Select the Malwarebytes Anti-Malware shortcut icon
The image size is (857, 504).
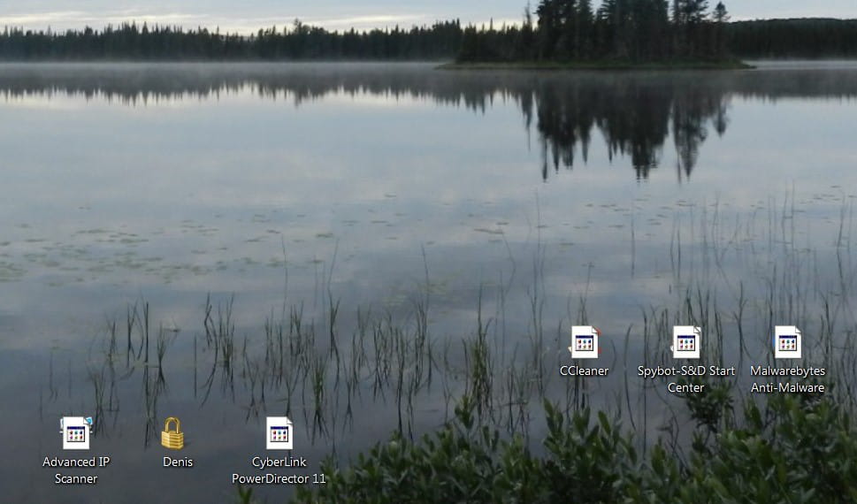788,342
